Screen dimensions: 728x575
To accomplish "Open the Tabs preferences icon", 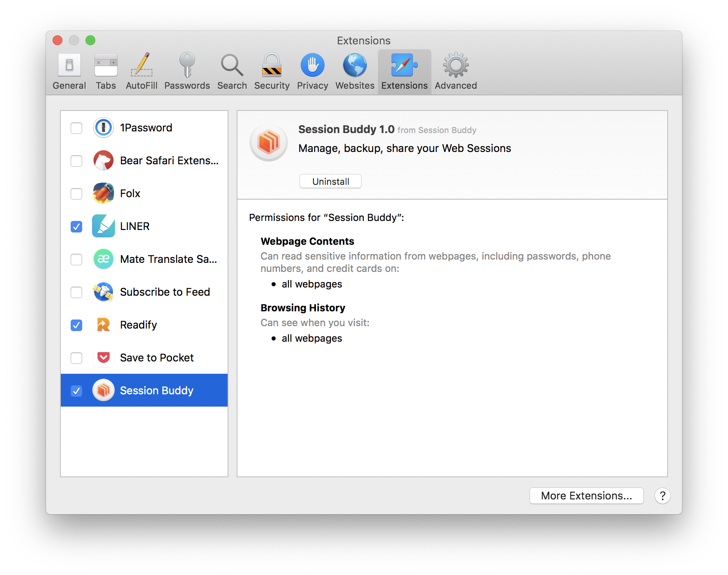I will coord(106,65).
